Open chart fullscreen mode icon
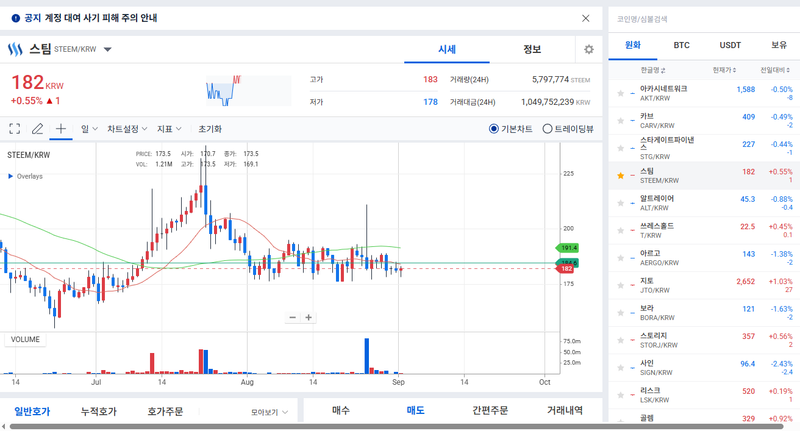 coord(15,129)
